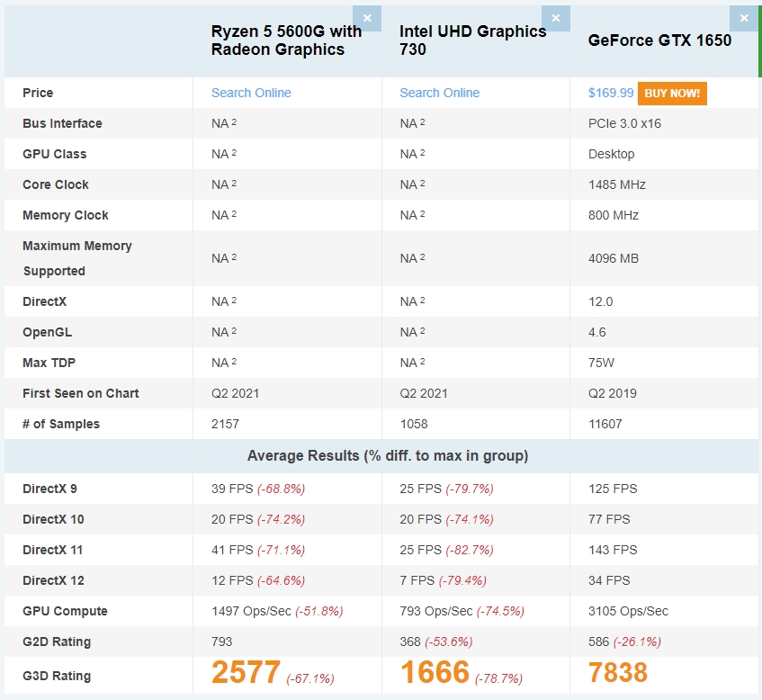Click the Desktop GPU class value
Image resolution: width=762 pixels, height=700 pixels.
(x=612, y=154)
